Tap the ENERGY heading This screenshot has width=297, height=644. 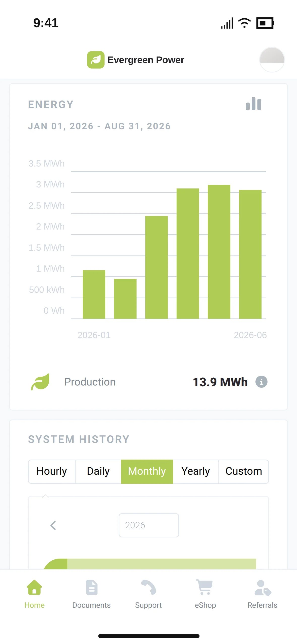(x=51, y=105)
